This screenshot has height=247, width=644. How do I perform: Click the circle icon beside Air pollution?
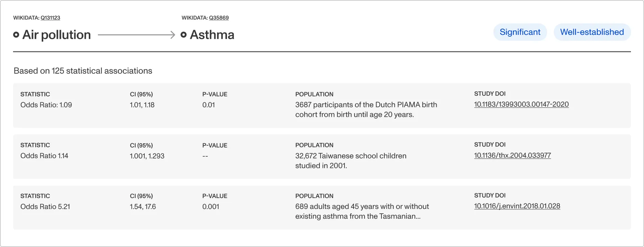pos(16,35)
